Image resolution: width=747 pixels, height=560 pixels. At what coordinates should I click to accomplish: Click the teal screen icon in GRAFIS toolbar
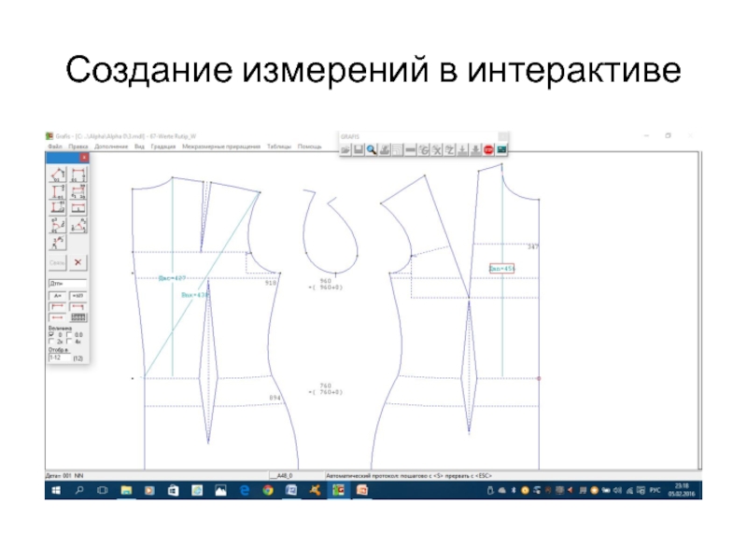[501, 150]
